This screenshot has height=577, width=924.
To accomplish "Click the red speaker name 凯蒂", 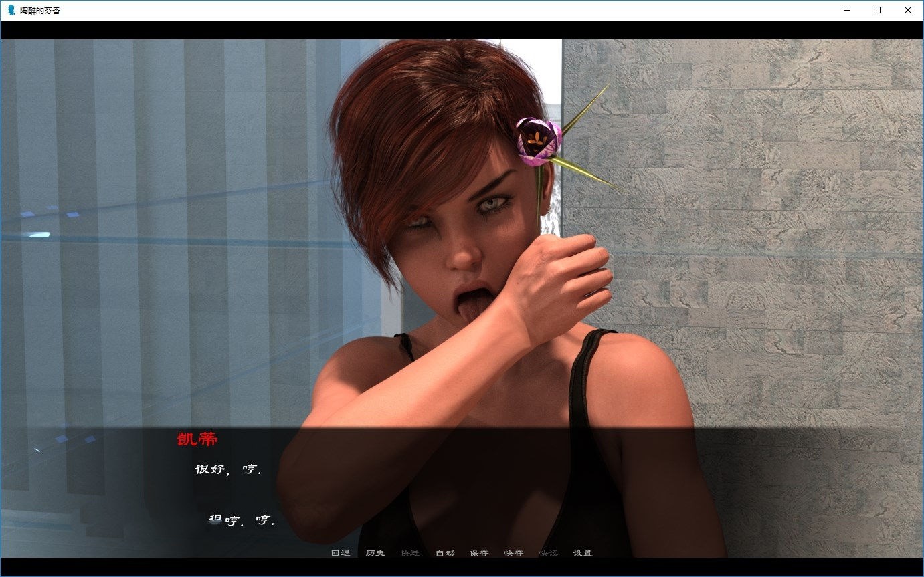I will tap(197, 439).
